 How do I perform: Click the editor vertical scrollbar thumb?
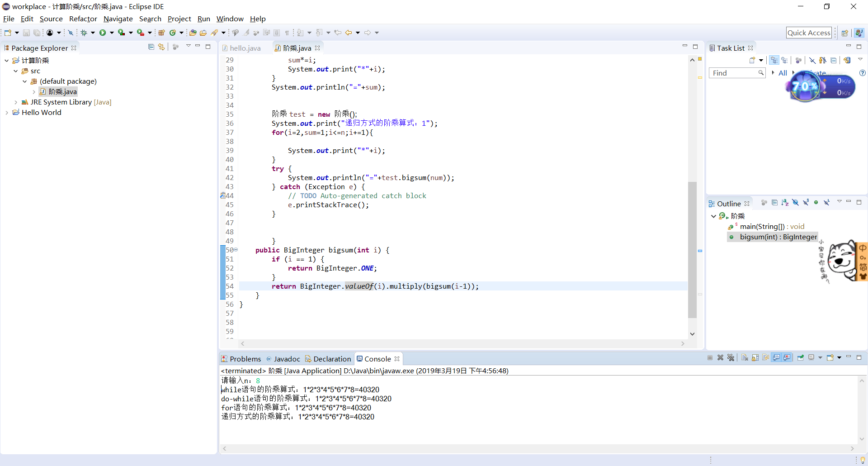tap(692, 250)
